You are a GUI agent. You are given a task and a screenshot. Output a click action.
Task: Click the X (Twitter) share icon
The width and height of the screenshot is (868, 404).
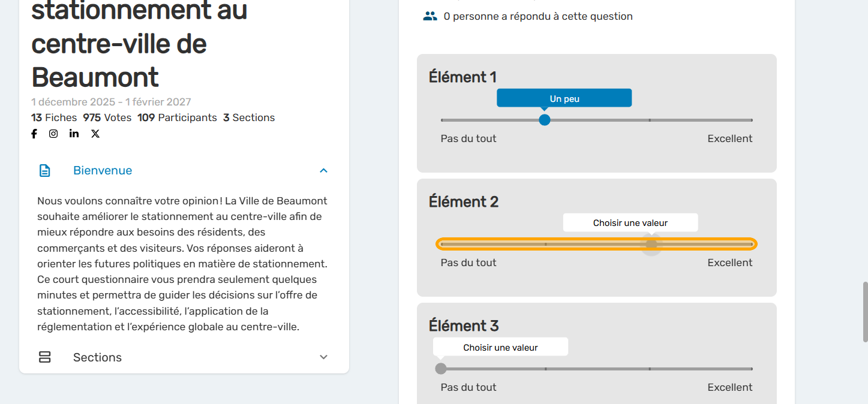(95, 134)
